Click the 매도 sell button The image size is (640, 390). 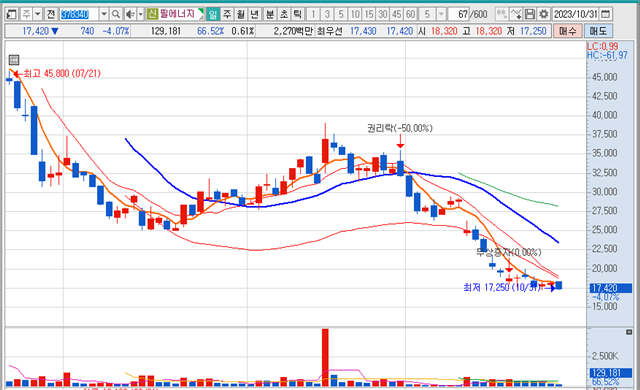(x=598, y=31)
